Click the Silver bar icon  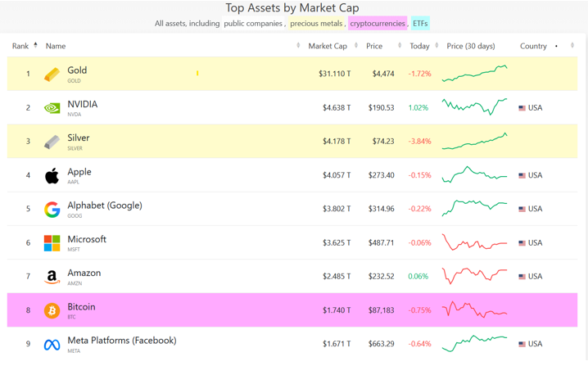(x=52, y=142)
